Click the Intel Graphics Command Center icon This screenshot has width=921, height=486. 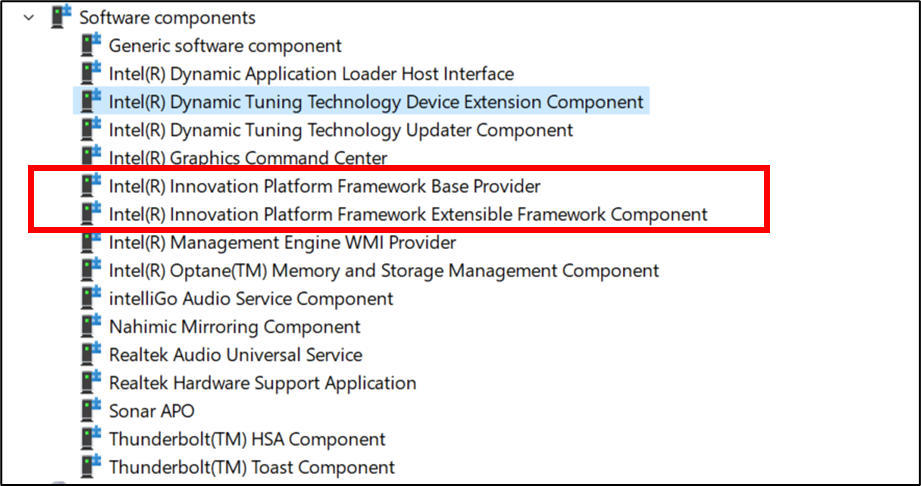pos(91,157)
